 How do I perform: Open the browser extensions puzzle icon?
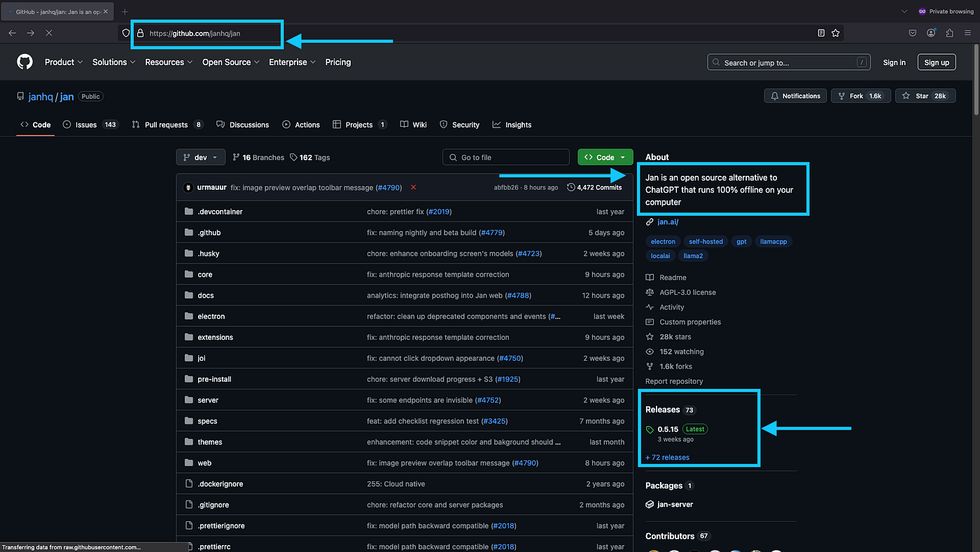950,33
